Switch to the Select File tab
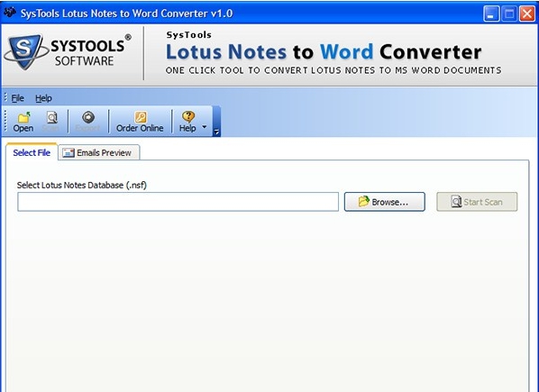The width and height of the screenshot is (539, 392). [x=32, y=152]
